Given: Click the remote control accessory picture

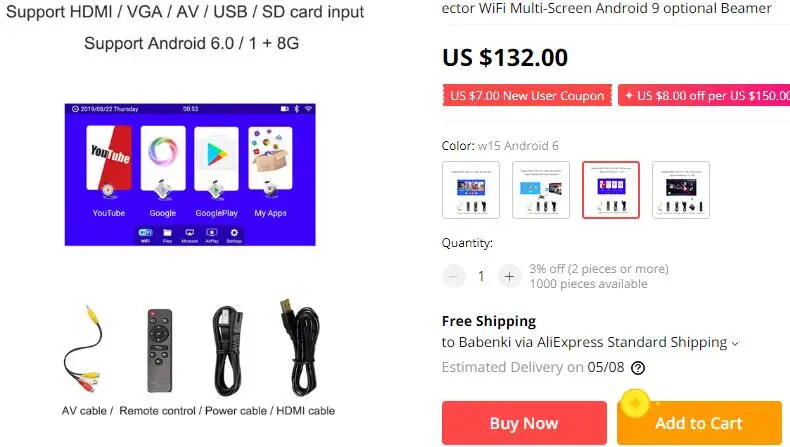Looking at the screenshot, I should [x=159, y=350].
